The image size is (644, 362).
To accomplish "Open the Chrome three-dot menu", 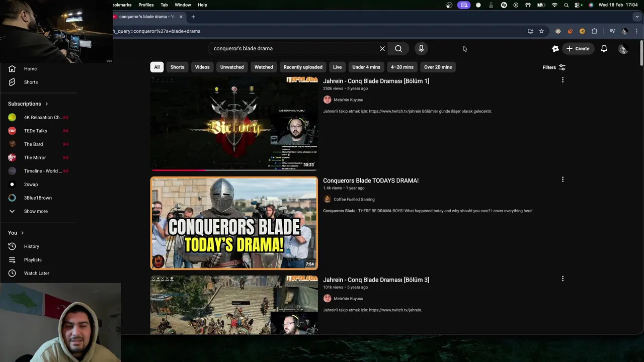I will coord(636,31).
